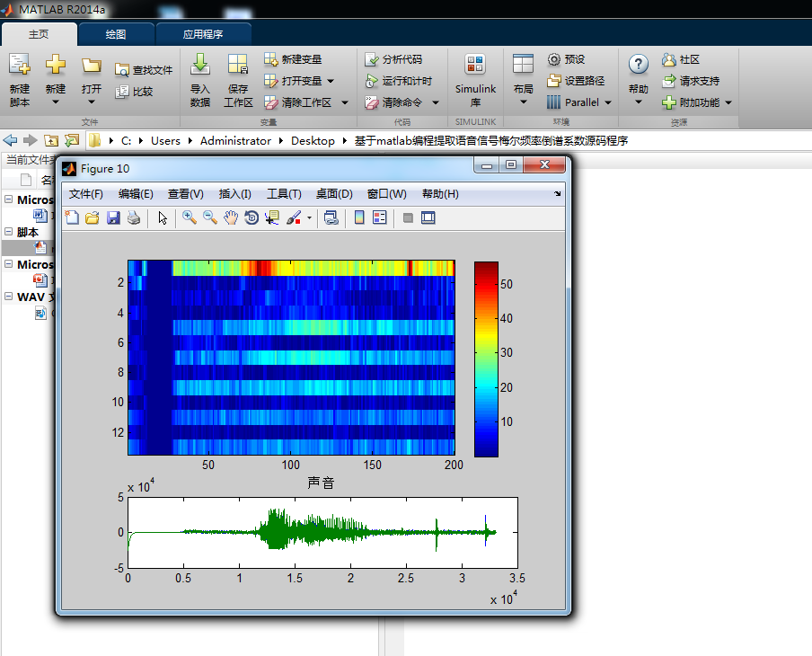Open the 帮助 help dropdown
The image size is (812, 656).
tap(639, 80)
